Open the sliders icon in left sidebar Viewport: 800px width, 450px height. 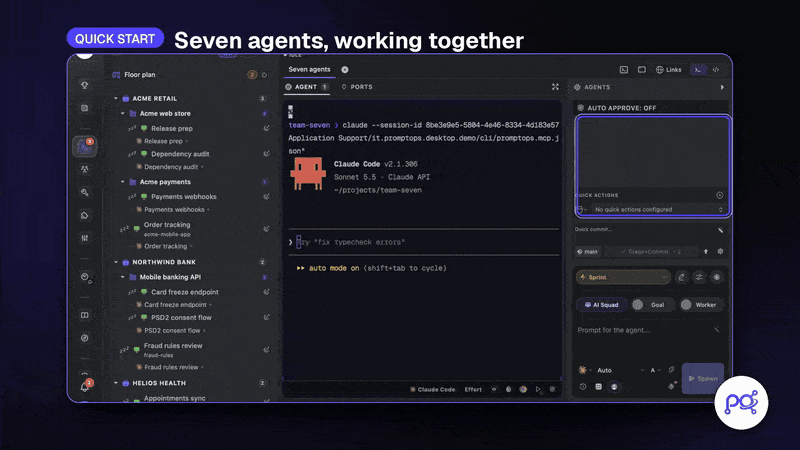coord(85,238)
